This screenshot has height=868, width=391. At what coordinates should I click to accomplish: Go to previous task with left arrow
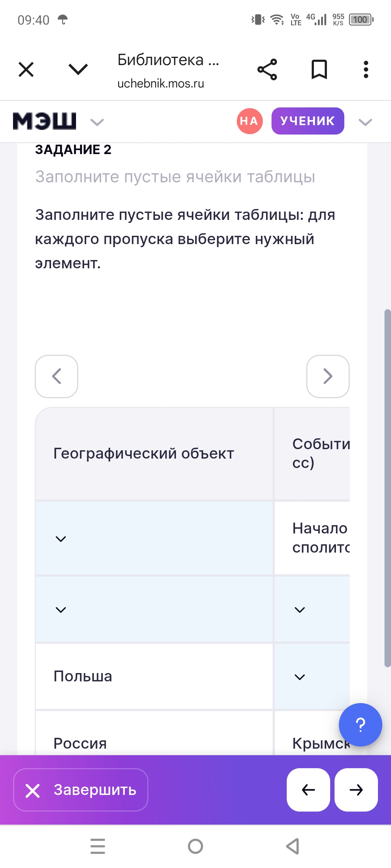308,790
